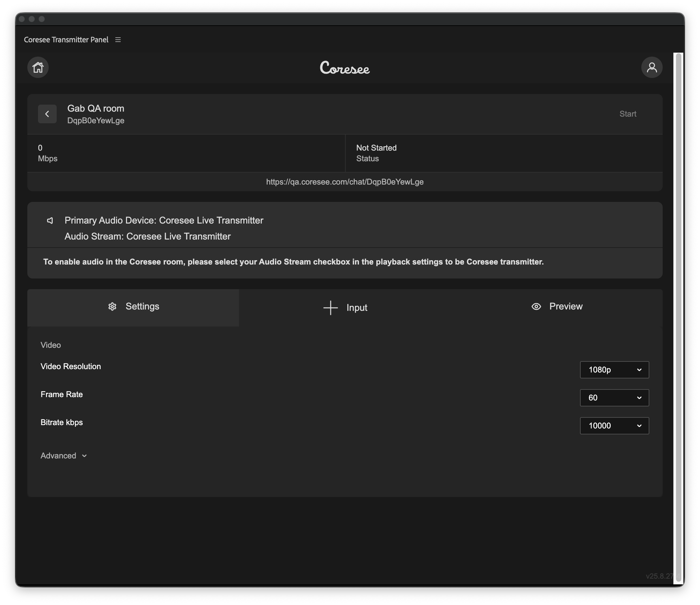Select the Settings tab label
The height and width of the screenshot is (605, 700).
tap(142, 306)
